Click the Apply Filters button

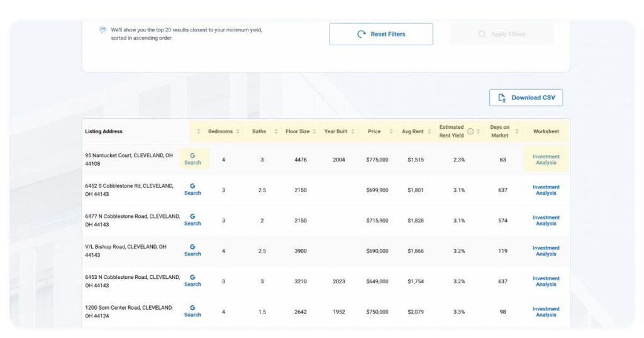pyautogui.click(x=501, y=34)
